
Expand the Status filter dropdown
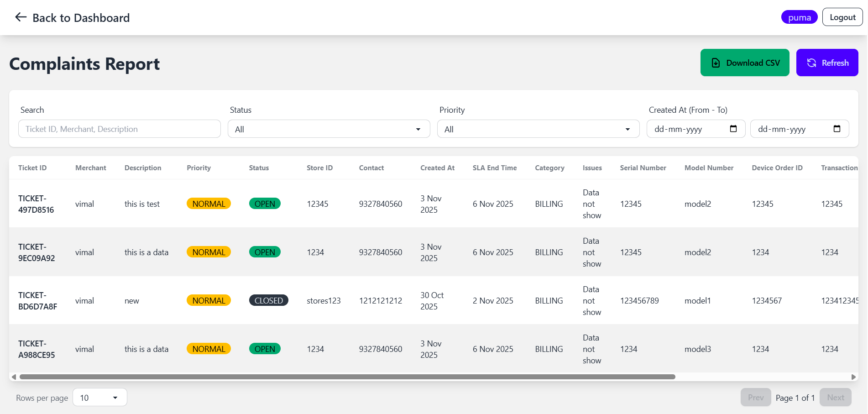coord(329,129)
